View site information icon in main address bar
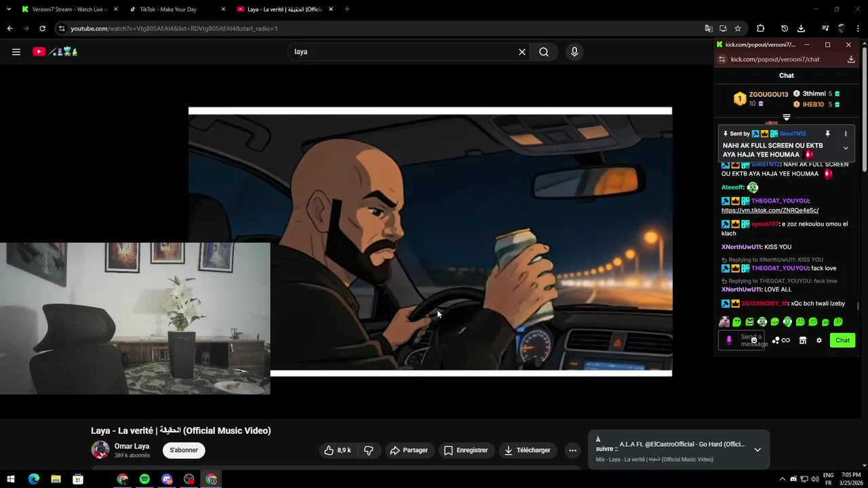This screenshot has height=488, width=868. tap(62, 28)
